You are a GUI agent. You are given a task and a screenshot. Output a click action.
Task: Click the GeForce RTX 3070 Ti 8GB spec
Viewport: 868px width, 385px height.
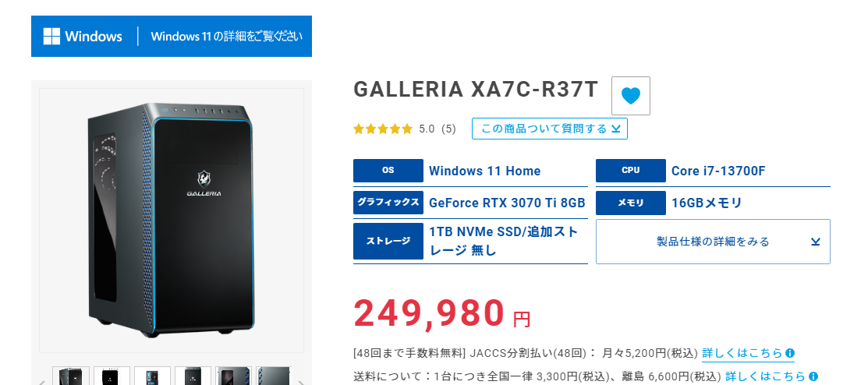(x=507, y=203)
